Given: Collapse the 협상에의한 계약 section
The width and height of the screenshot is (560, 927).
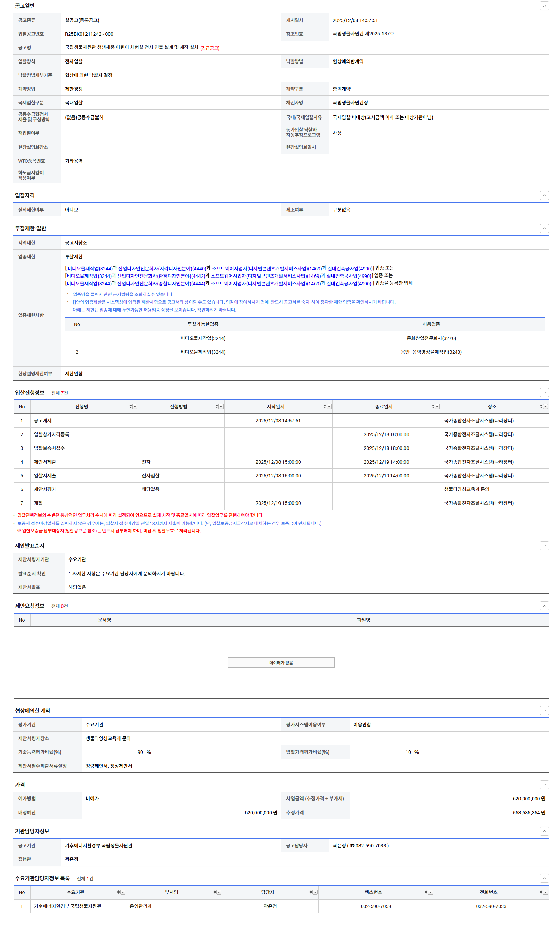Looking at the screenshot, I should tap(544, 710).
